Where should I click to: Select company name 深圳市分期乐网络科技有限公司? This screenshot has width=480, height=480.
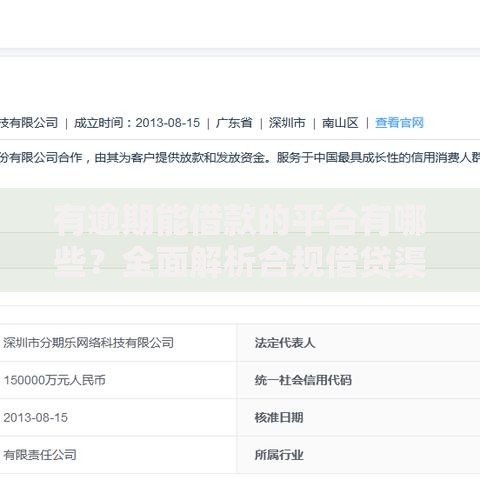coord(89,343)
